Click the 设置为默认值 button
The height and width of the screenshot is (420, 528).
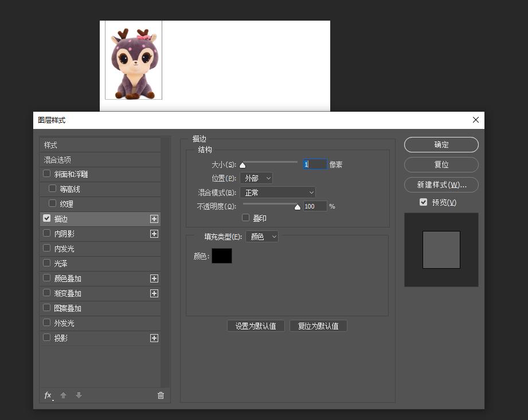256,325
